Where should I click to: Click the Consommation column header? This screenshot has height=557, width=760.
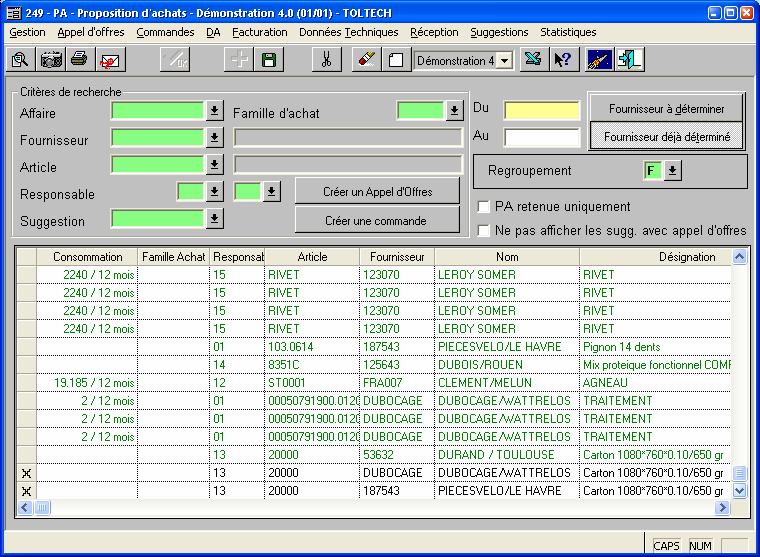[x=87, y=257]
